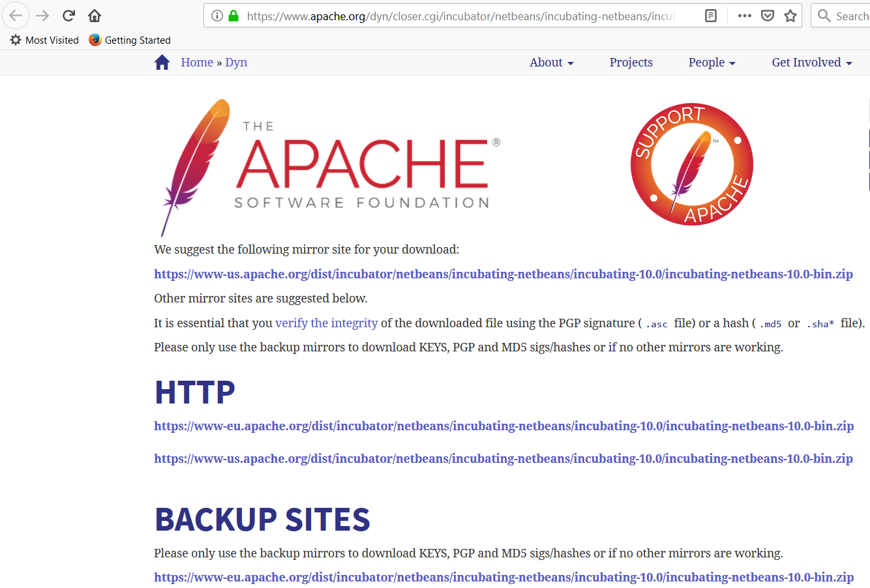
Task: Go to the browser Home page
Action: coord(95,16)
